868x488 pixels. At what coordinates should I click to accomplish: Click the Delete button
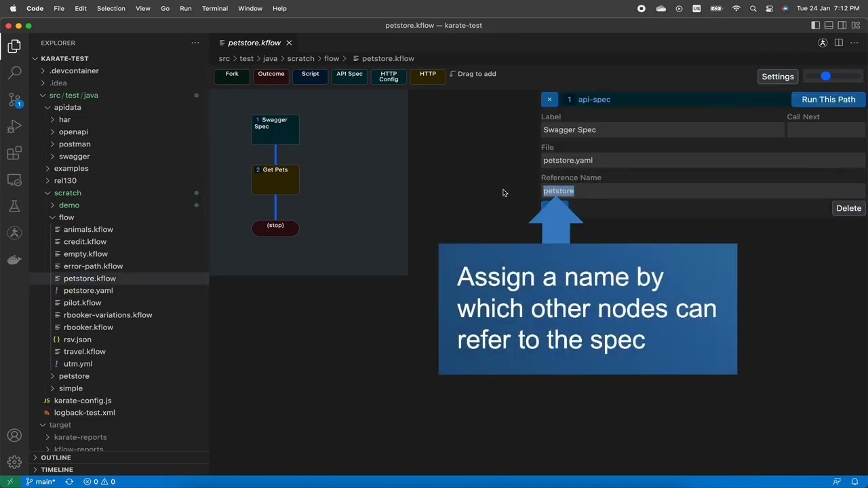[848, 208]
